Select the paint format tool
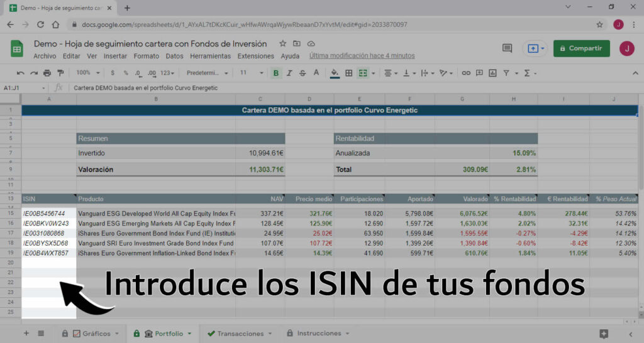Viewport: 644px width, 343px height. [60, 73]
